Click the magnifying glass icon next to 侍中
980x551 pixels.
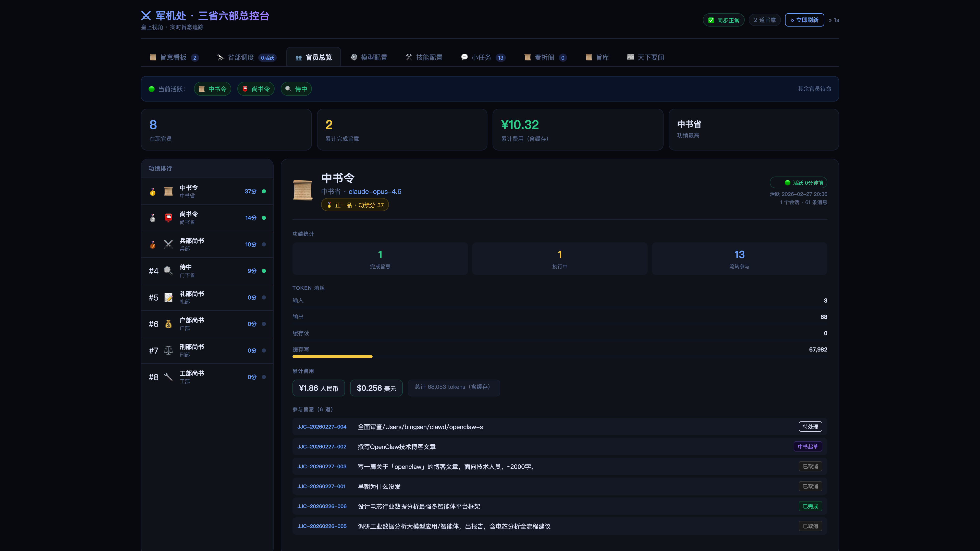point(168,271)
